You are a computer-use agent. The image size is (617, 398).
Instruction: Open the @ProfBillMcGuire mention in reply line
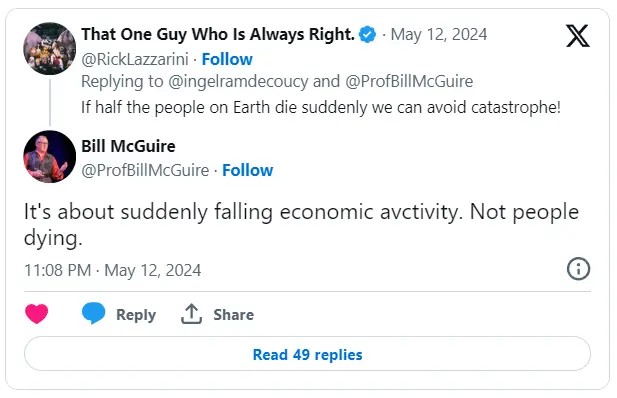coord(409,81)
